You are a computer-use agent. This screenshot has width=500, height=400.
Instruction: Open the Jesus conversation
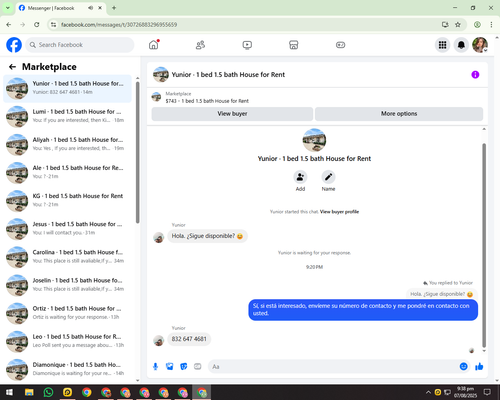(67, 229)
